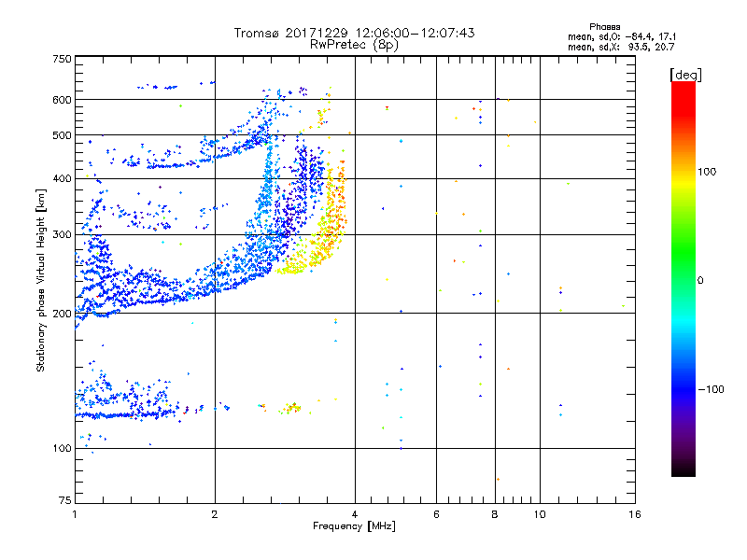Click the 'Phases' header text
747x560 pixels.
[x=604, y=27]
